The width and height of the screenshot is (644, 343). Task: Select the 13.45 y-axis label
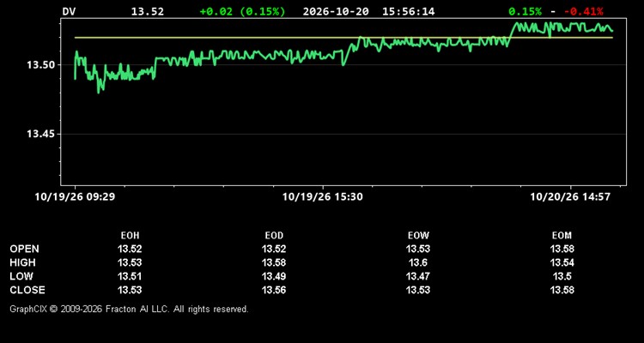click(x=40, y=134)
